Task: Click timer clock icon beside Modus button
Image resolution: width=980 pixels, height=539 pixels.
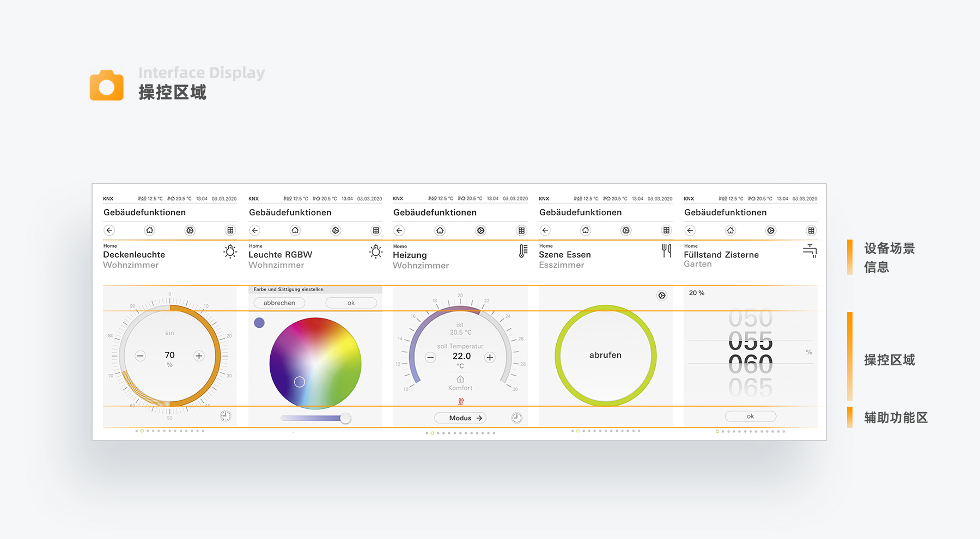Action: [x=516, y=418]
